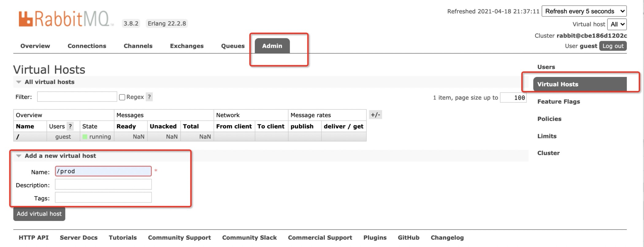Open the refresh interval dropdown

[584, 11]
